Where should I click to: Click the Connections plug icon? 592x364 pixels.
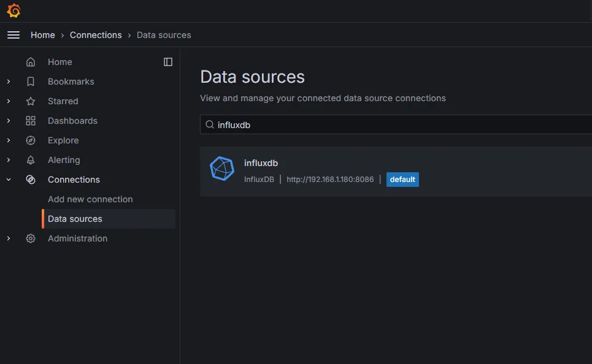tap(31, 180)
